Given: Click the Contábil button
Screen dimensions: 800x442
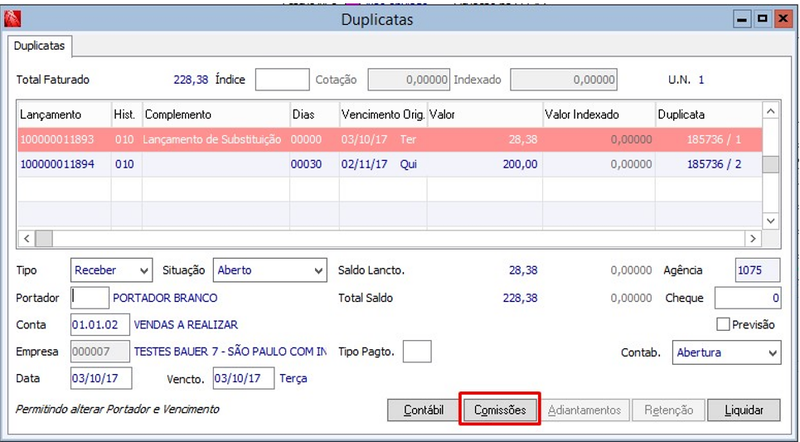Looking at the screenshot, I should tap(423, 410).
